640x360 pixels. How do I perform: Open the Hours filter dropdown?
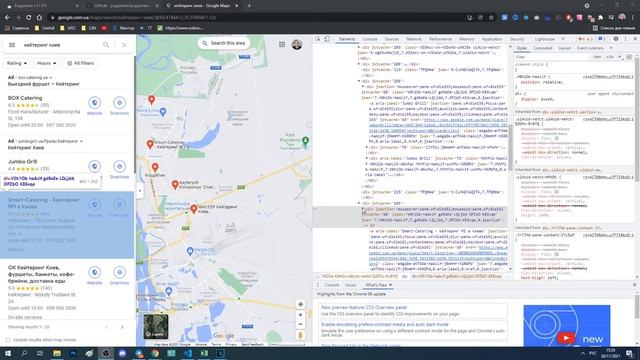pos(46,63)
